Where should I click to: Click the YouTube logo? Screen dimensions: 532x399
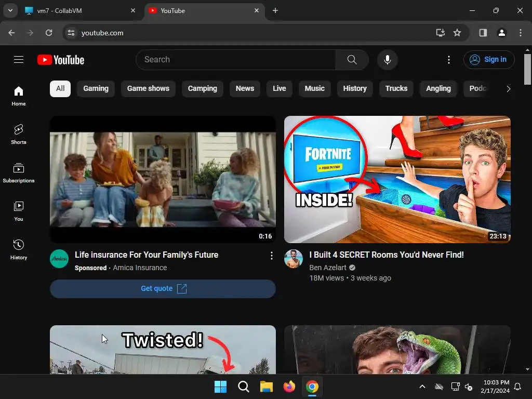pyautogui.click(x=61, y=60)
